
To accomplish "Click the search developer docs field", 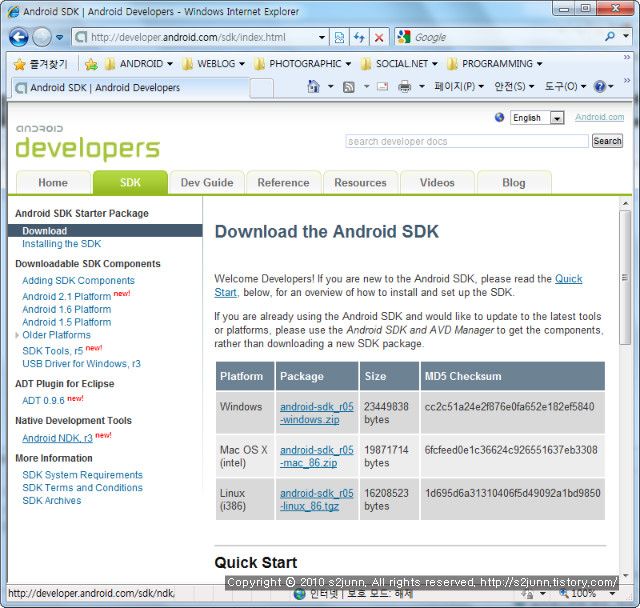I will 467,141.
